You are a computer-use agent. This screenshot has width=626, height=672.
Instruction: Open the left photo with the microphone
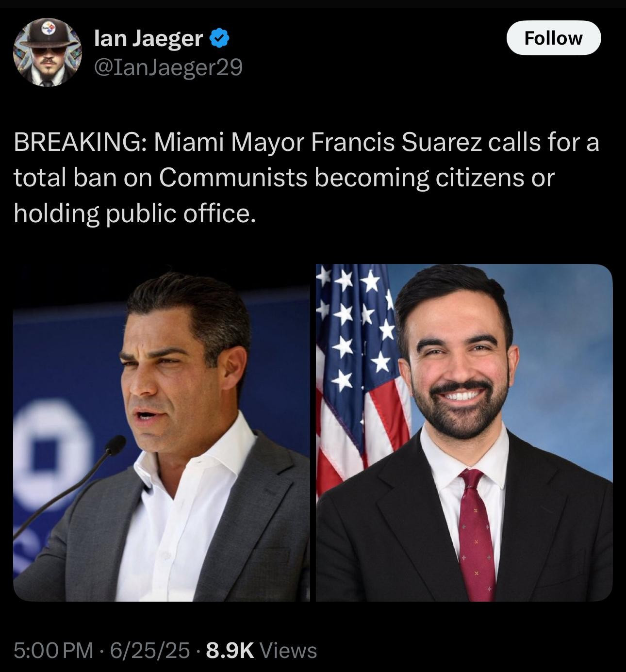(x=161, y=432)
